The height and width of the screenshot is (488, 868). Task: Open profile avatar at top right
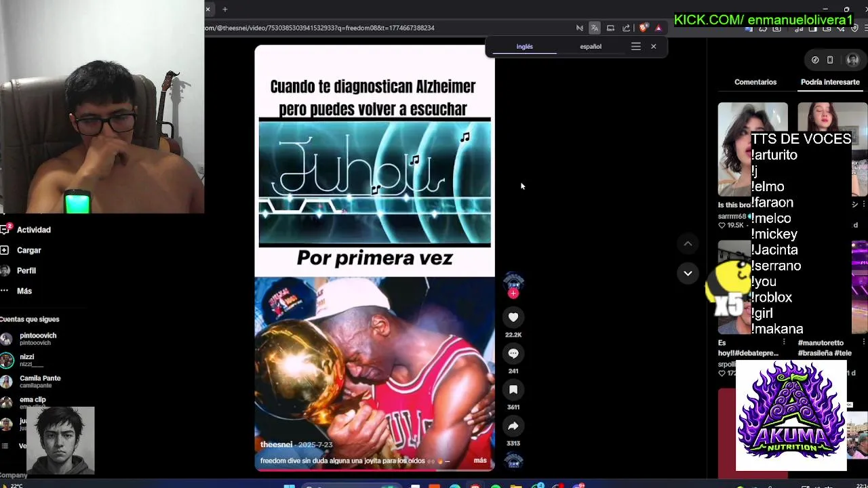coord(852,60)
